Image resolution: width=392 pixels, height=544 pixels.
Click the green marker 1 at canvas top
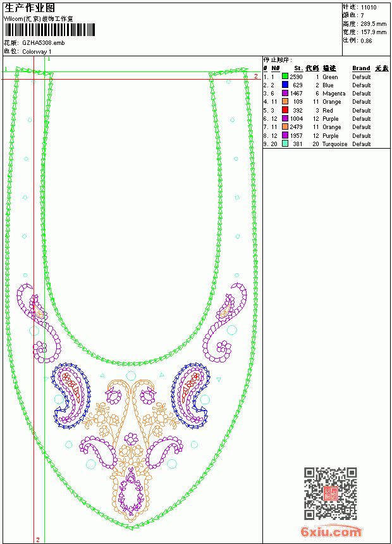tap(49, 59)
